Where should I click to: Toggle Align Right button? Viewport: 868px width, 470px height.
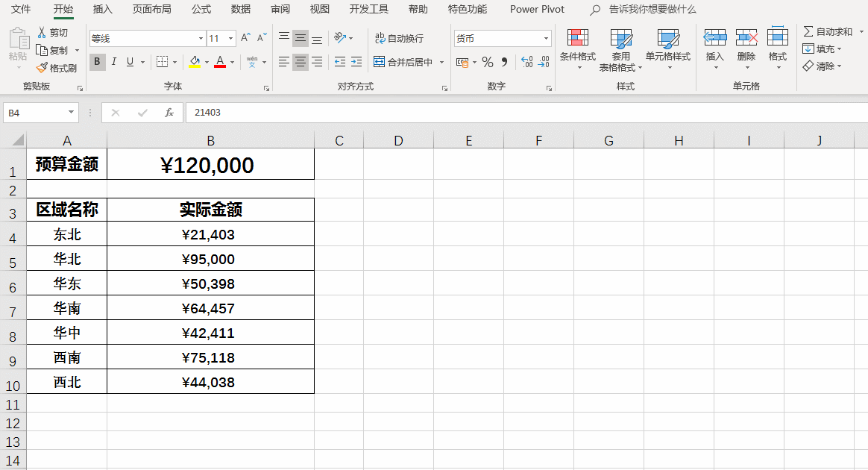[317, 61]
